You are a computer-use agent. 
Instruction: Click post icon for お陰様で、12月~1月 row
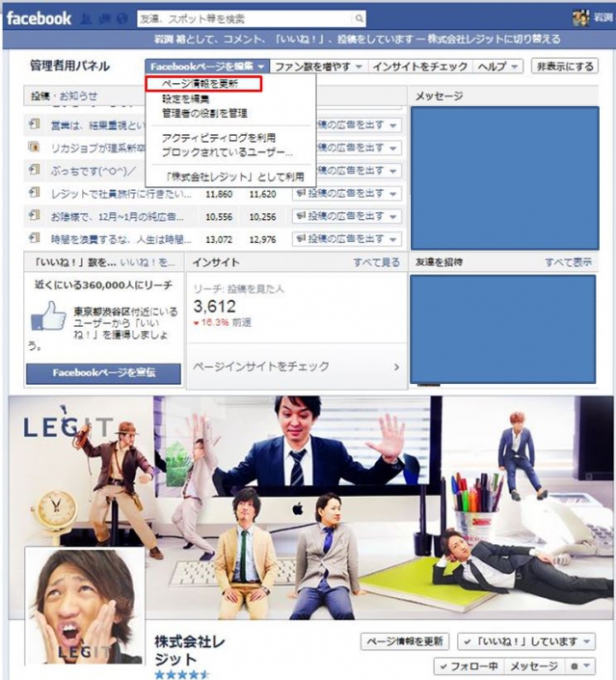pyautogui.click(x=34, y=215)
